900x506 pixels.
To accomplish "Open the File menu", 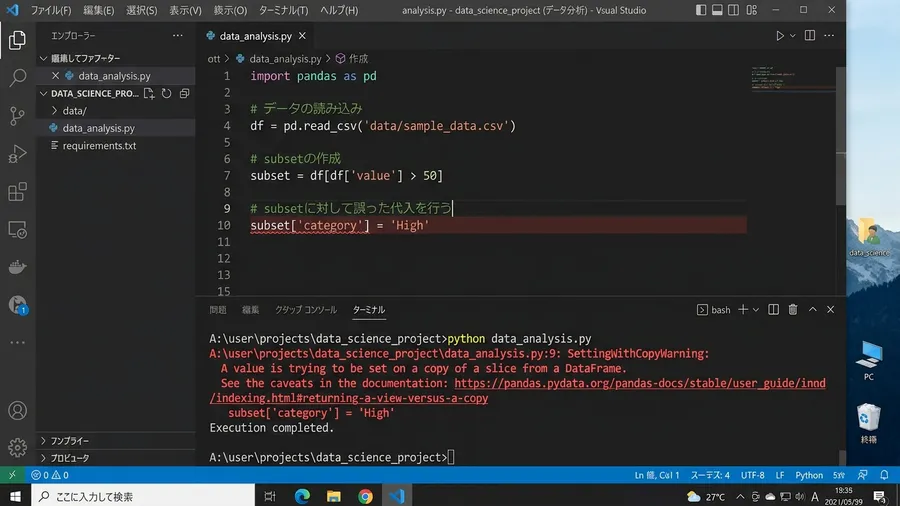I will tap(51, 10).
